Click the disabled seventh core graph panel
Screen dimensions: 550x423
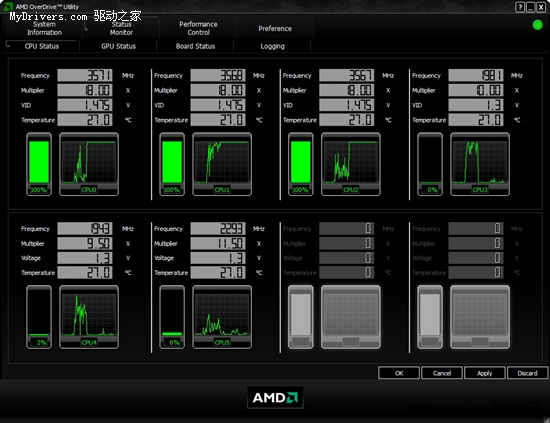[351, 317]
